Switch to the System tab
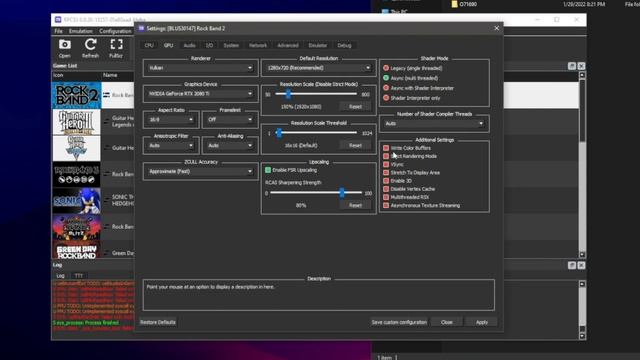Image resolution: width=640 pixels, height=360 pixels. pyautogui.click(x=231, y=45)
